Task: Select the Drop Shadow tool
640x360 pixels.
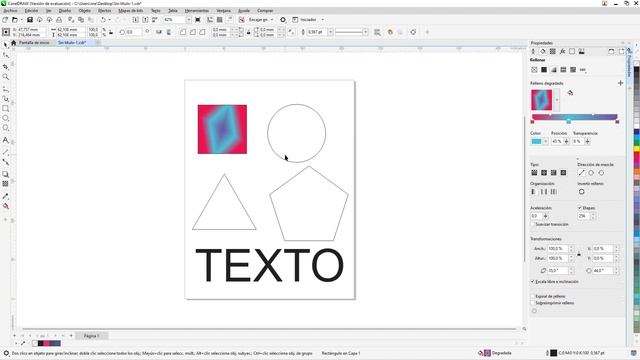Action: (x=5, y=174)
